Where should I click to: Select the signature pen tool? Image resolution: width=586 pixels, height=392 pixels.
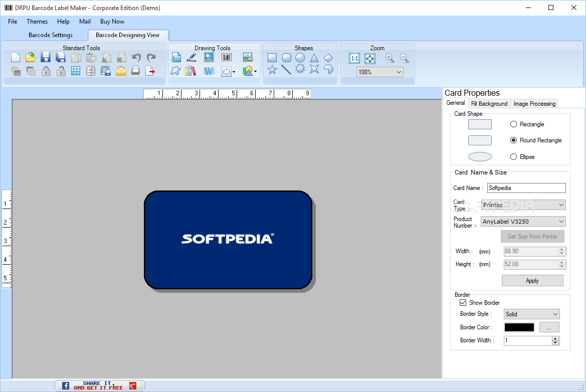[x=191, y=58]
